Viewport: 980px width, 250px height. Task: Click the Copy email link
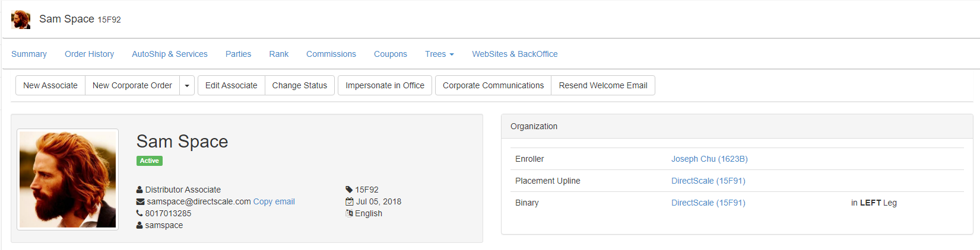274,202
